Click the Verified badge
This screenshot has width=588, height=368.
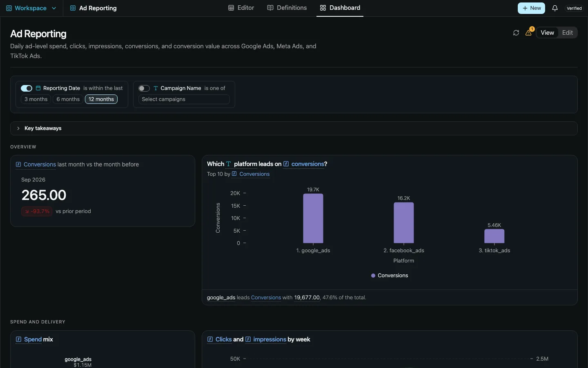click(x=574, y=8)
